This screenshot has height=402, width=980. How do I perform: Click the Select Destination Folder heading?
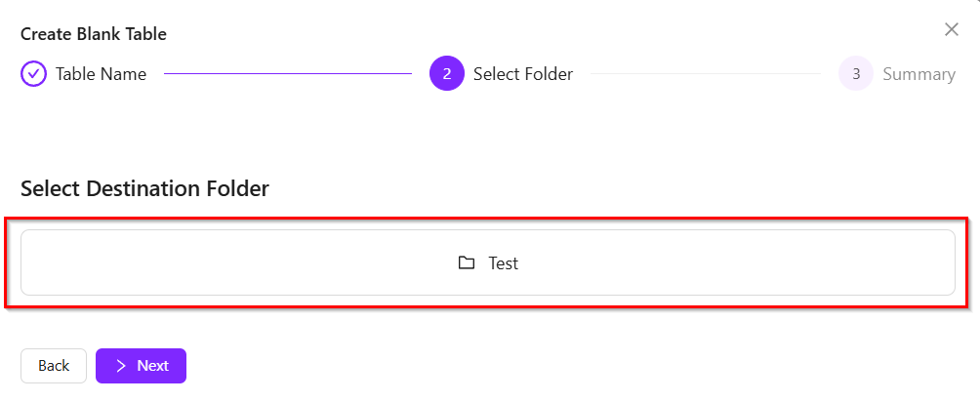pyautogui.click(x=144, y=188)
